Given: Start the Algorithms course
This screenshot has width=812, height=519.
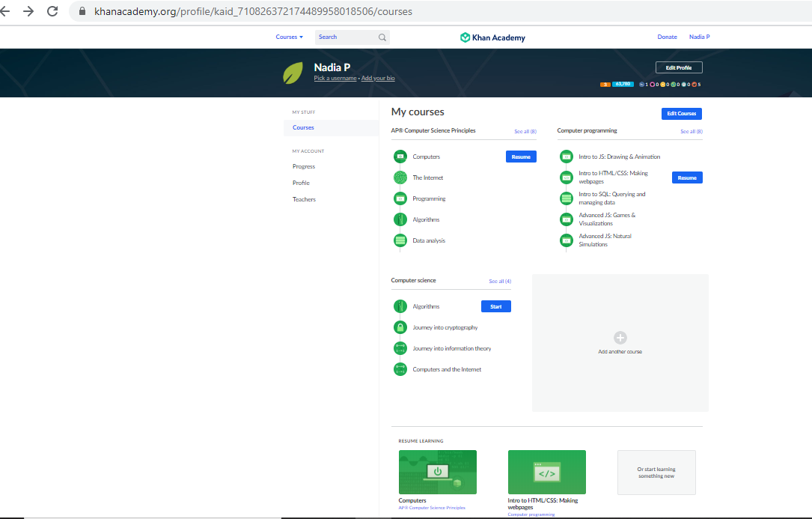Looking at the screenshot, I should tap(496, 306).
